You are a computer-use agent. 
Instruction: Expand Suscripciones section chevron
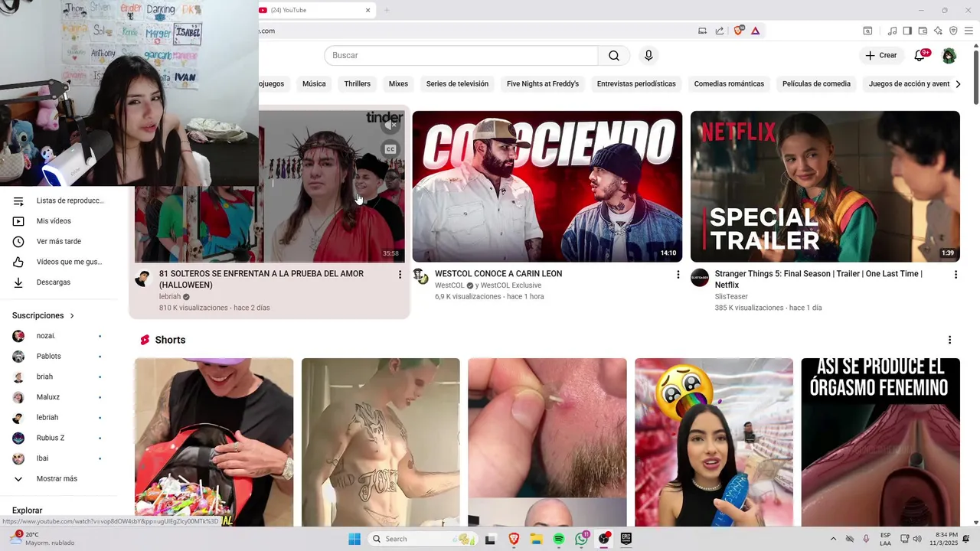(72, 315)
